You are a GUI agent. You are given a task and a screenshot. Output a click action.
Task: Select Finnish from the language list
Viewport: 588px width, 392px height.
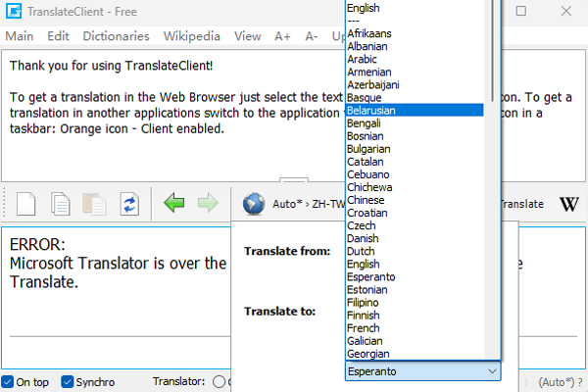point(415,316)
